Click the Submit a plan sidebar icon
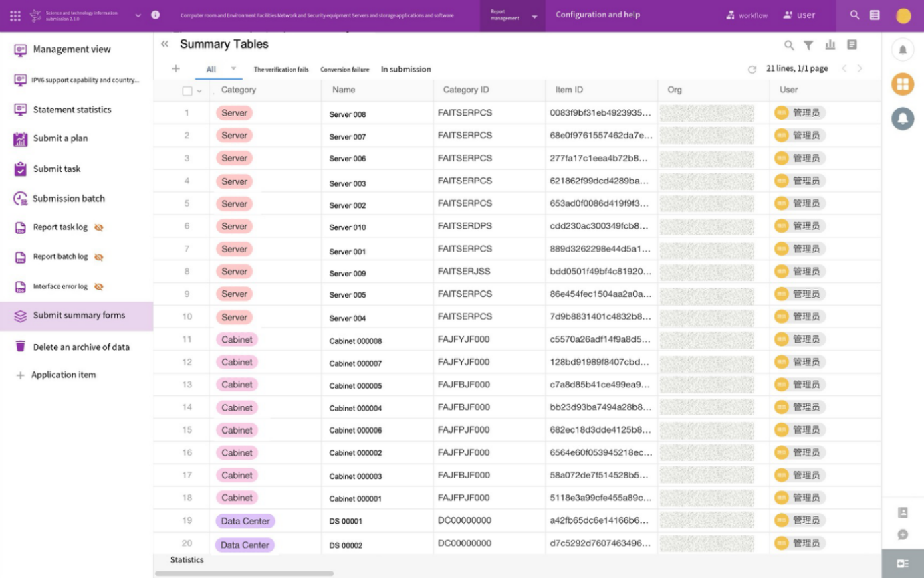 (20, 138)
